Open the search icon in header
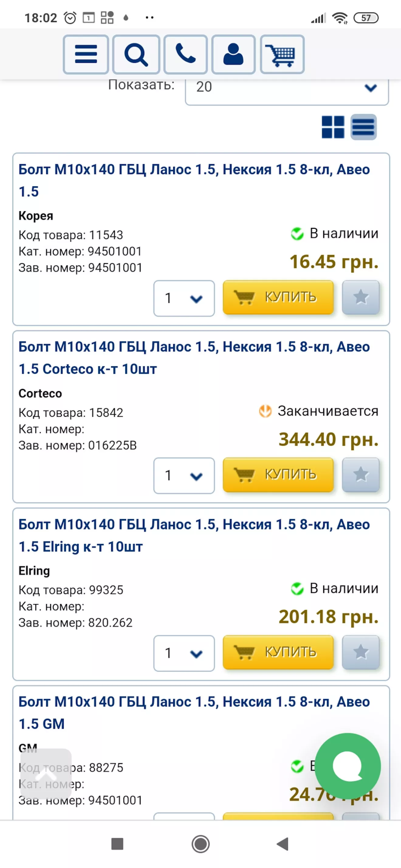This screenshot has height=868, width=401. [x=136, y=54]
